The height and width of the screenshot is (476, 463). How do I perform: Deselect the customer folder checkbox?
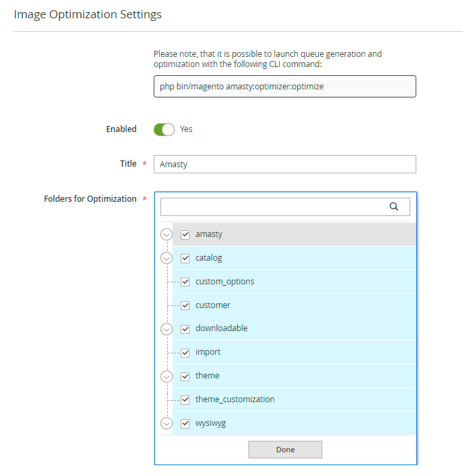tap(185, 305)
